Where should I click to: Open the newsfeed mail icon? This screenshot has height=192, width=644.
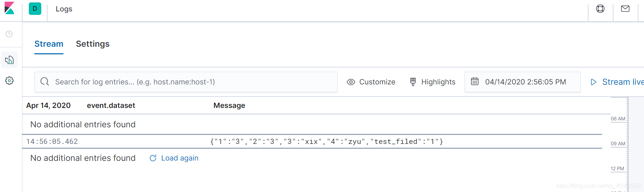[x=625, y=9]
